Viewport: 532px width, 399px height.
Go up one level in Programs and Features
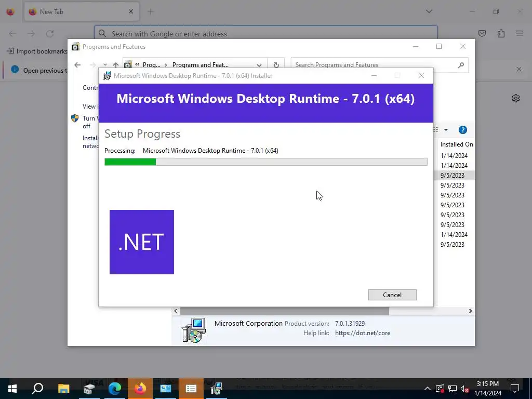pyautogui.click(x=116, y=65)
